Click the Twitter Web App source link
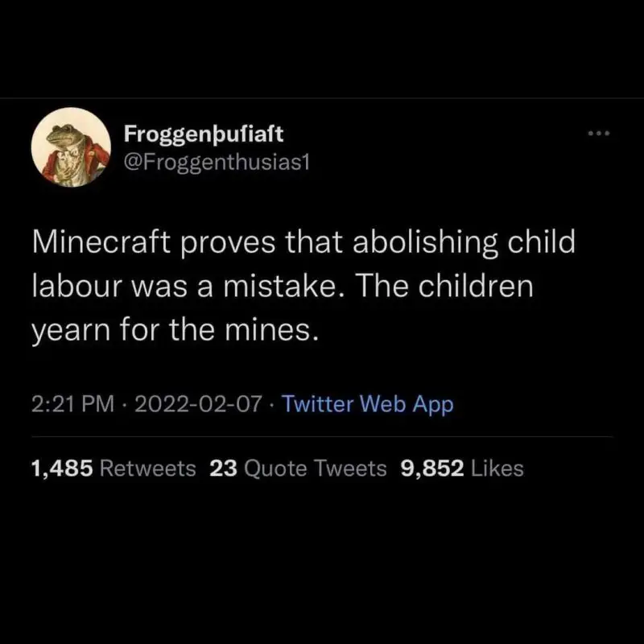 point(368,404)
